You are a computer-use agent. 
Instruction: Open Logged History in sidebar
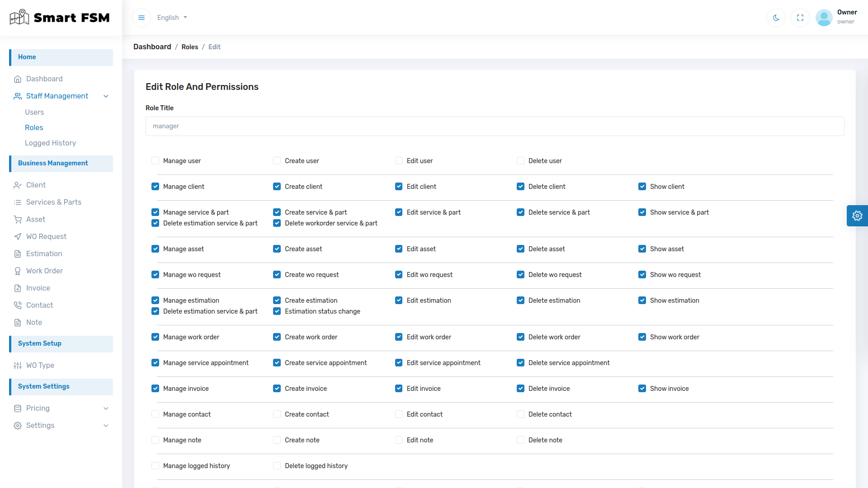[50, 143]
